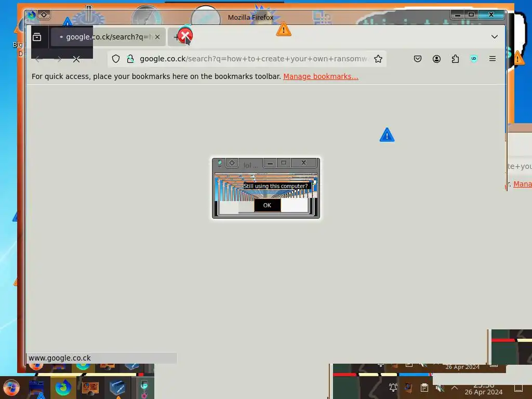
Task: Expand hidden system tray icons caret
Action: coord(455,388)
